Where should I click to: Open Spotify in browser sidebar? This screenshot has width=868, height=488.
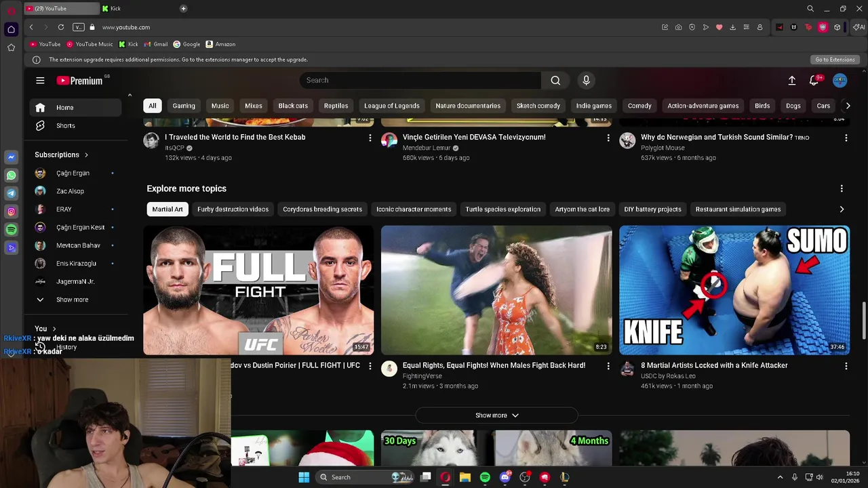11,230
